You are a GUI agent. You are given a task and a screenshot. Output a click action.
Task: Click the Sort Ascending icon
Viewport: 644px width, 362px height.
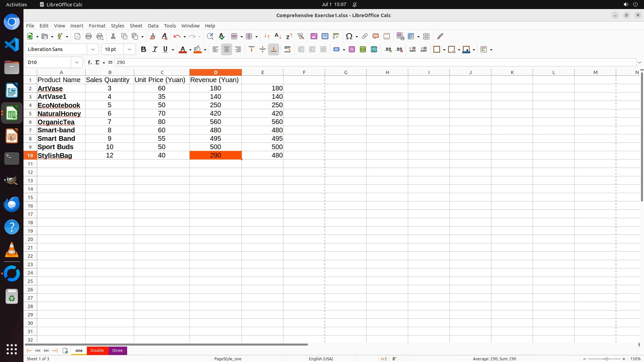tap(278, 36)
